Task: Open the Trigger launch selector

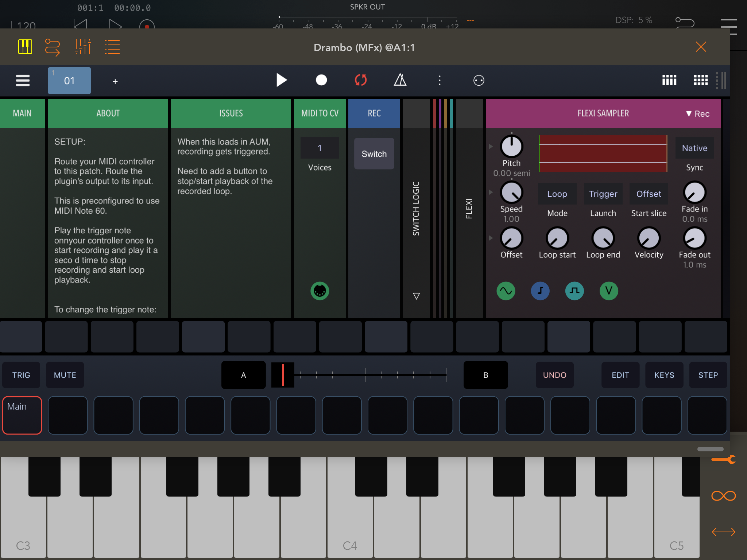Action: point(603,194)
